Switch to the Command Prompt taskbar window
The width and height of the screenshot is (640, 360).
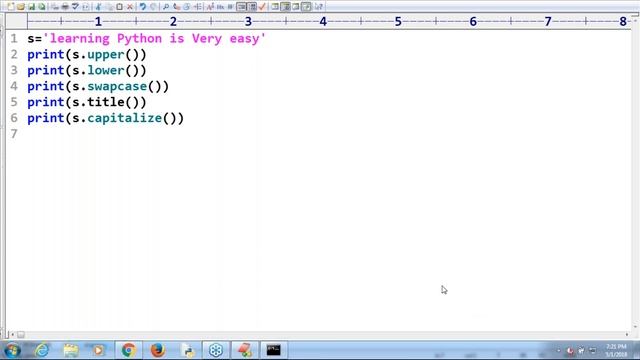[273, 350]
